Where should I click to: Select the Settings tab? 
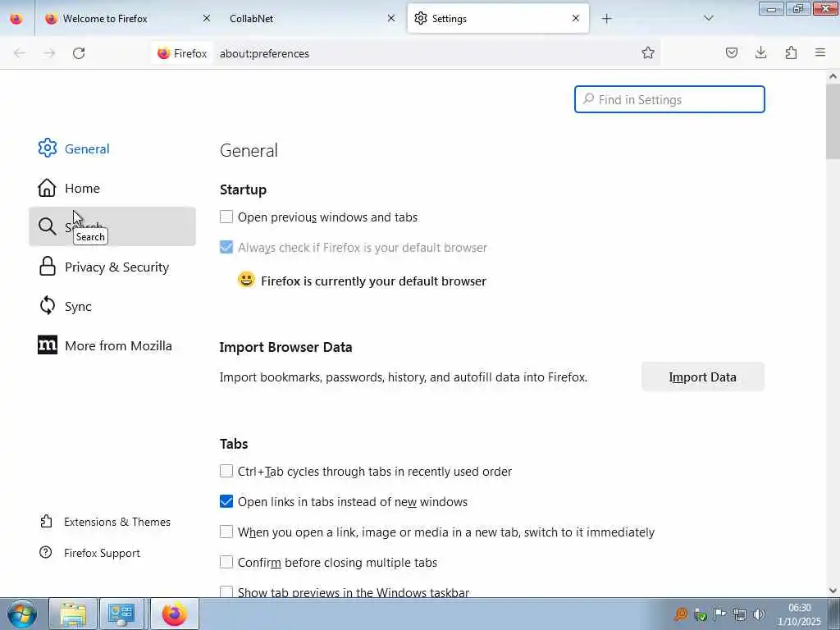tap(498, 18)
